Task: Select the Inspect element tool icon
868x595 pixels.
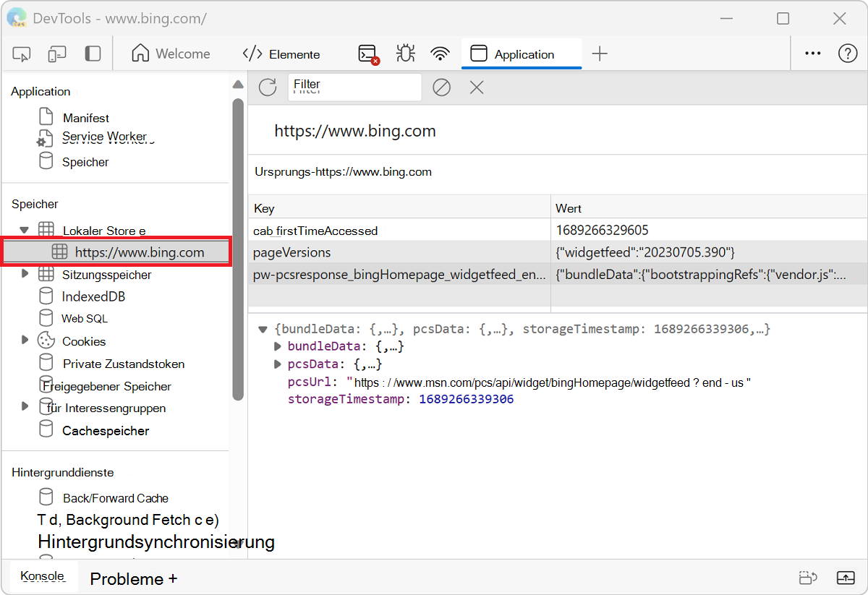Action: [22, 54]
